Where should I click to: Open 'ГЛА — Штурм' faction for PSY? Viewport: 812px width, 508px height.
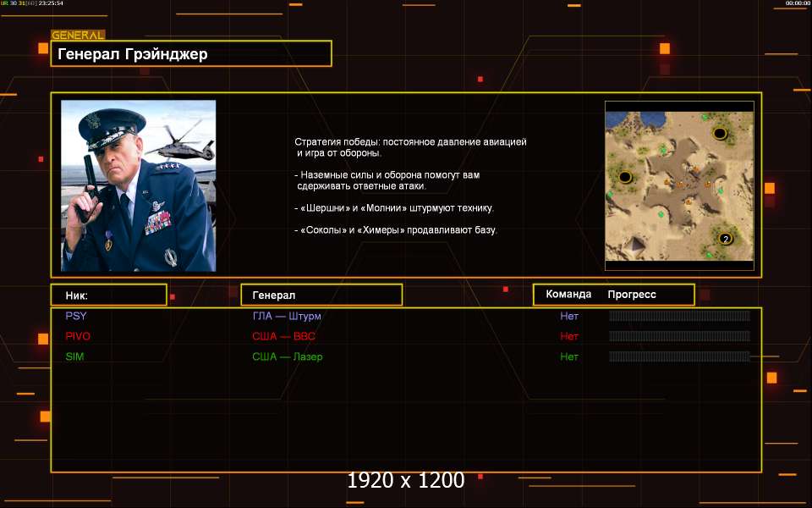[x=287, y=316]
